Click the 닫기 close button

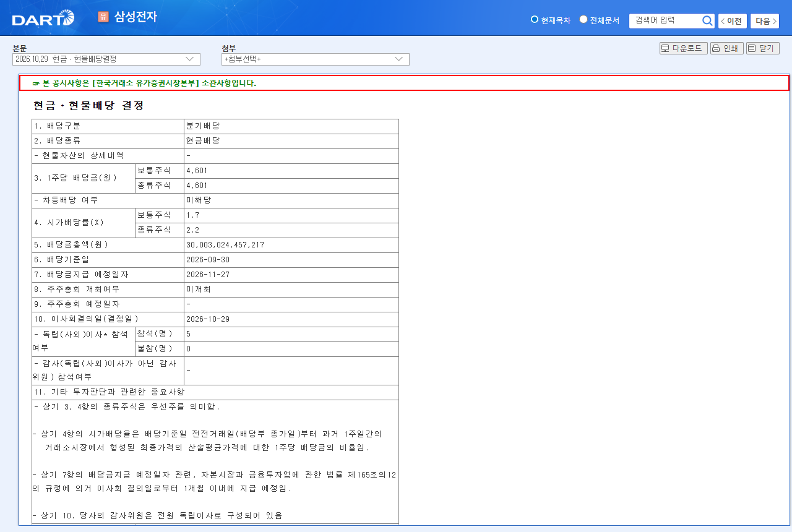tap(763, 48)
